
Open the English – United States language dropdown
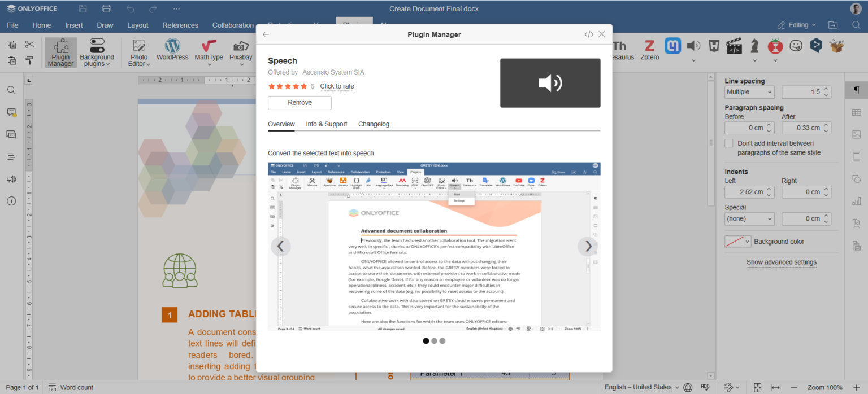coord(641,387)
